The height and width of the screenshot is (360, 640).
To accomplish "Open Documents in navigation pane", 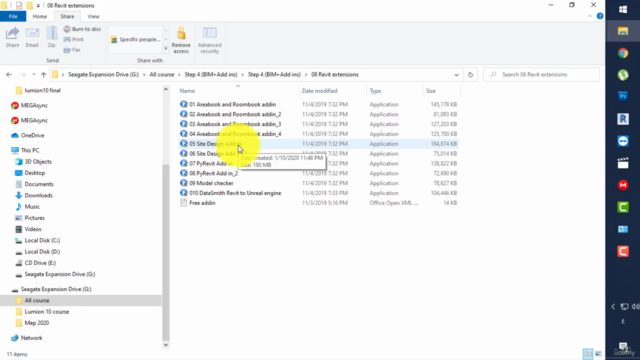I will point(39,184).
